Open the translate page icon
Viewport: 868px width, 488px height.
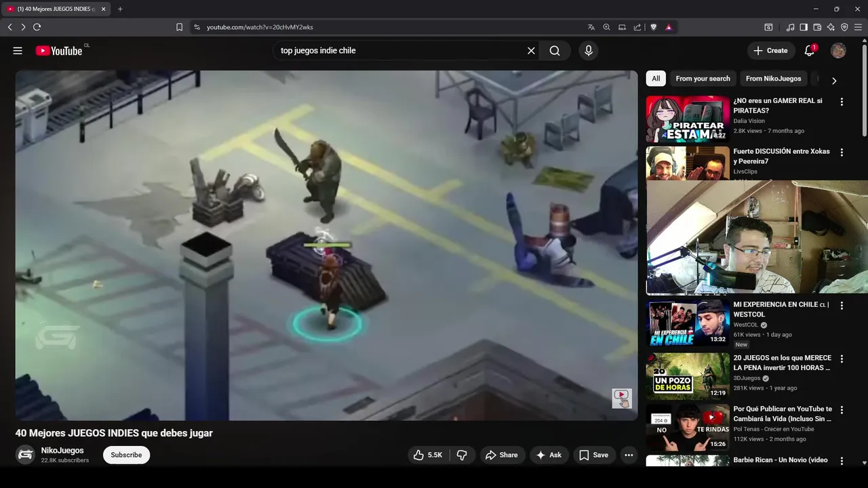coord(591,27)
